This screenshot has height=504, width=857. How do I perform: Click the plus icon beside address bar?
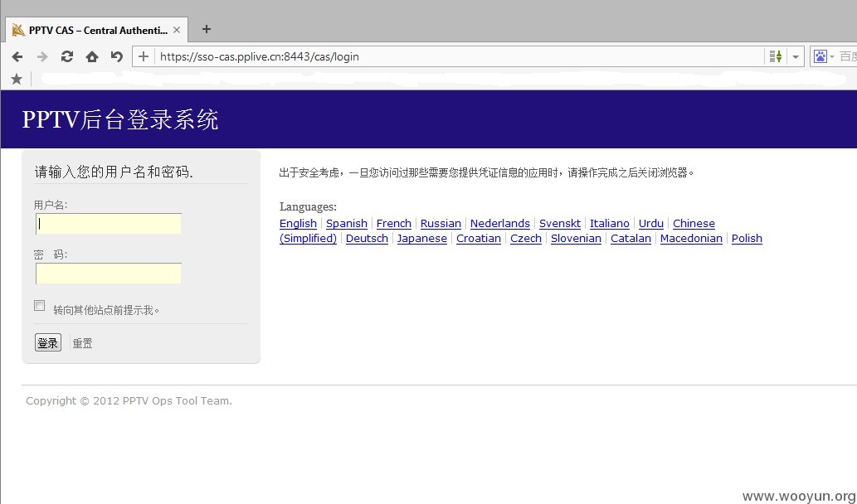[x=144, y=56]
